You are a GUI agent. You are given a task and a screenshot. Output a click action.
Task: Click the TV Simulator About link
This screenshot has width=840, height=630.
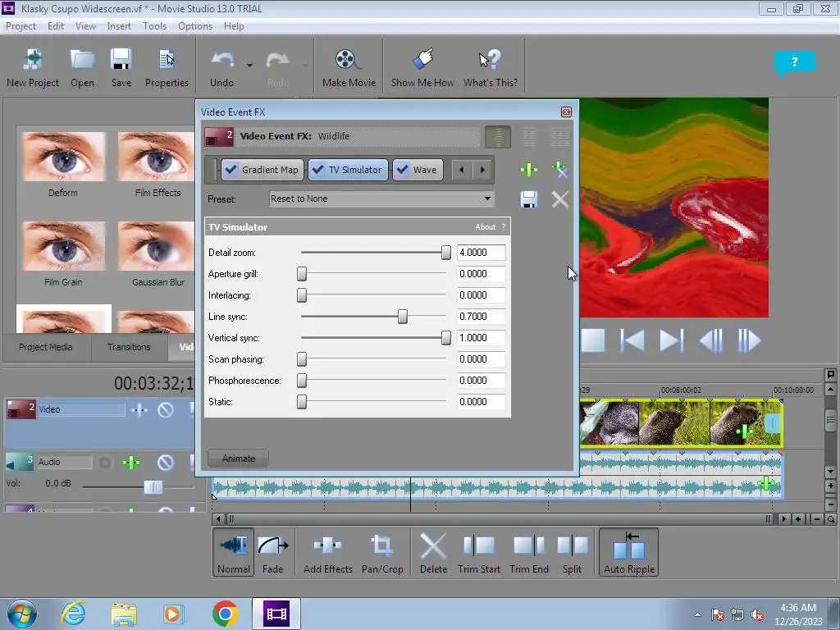[486, 227]
